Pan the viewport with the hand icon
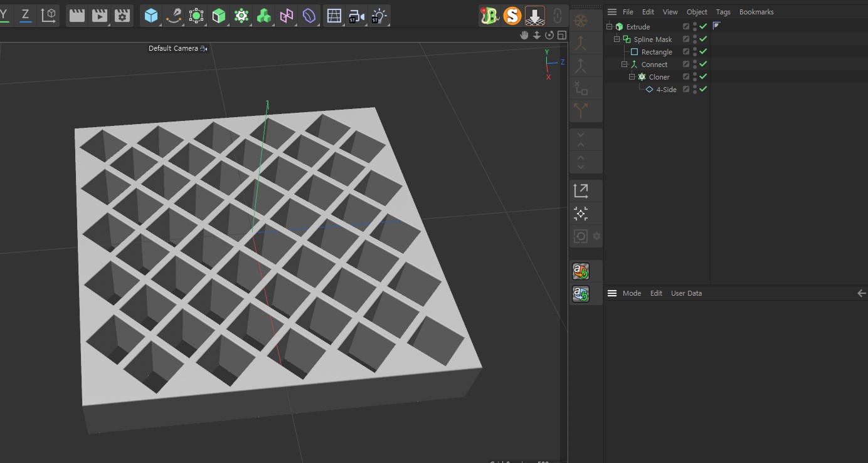868x463 pixels. [525, 35]
